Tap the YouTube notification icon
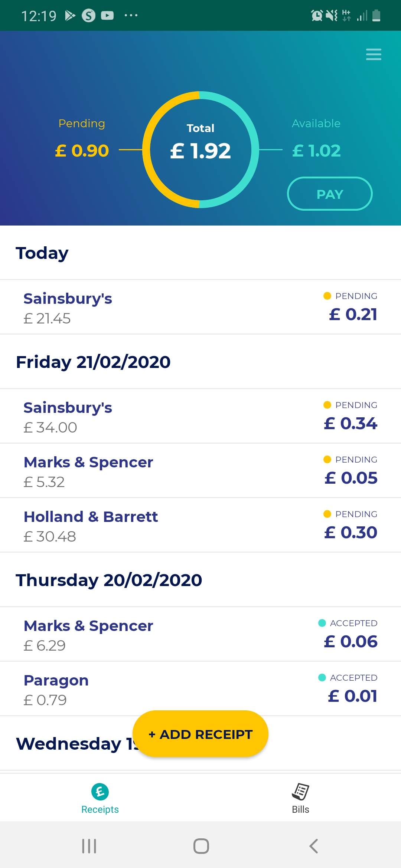 (x=107, y=16)
